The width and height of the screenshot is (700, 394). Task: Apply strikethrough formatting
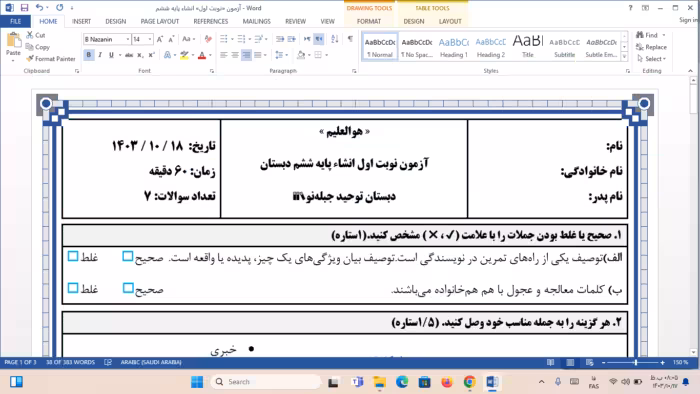click(129, 55)
